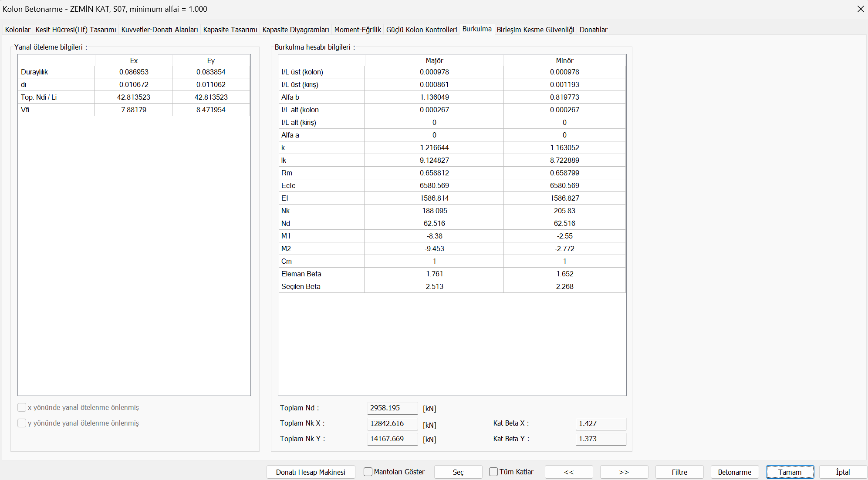
Task: Click the Kat Beta X field
Action: (x=601, y=423)
